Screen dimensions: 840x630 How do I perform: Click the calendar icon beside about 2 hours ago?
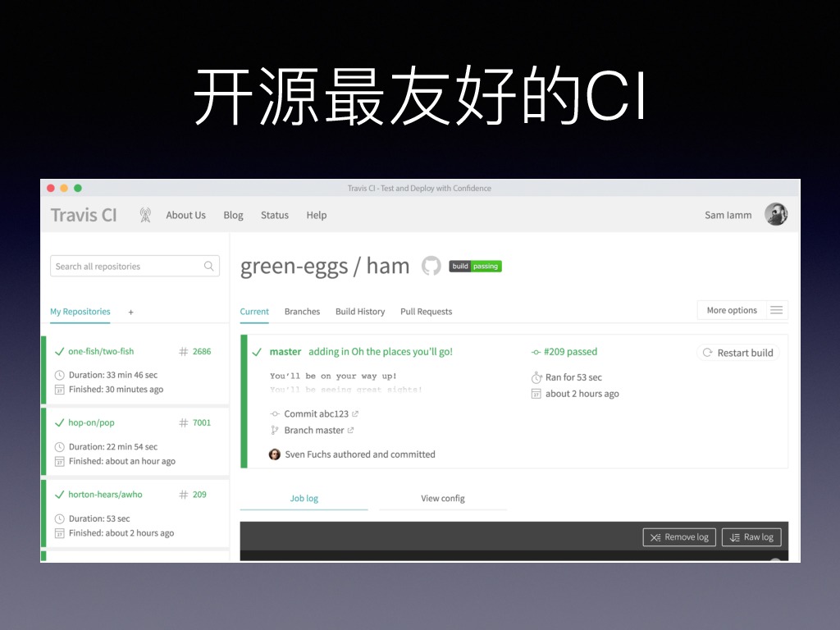click(x=536, y=395)
